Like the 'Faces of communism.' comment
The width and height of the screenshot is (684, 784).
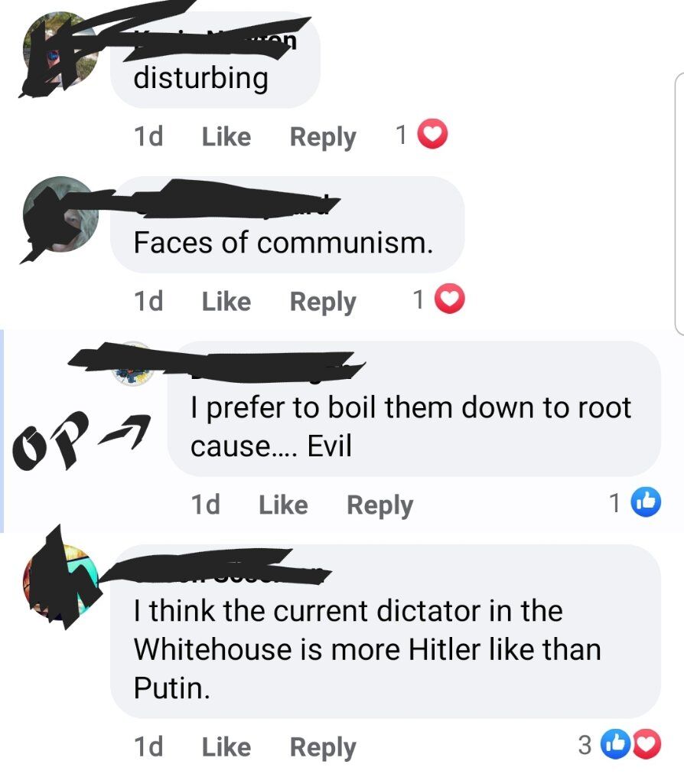(226, 302)
